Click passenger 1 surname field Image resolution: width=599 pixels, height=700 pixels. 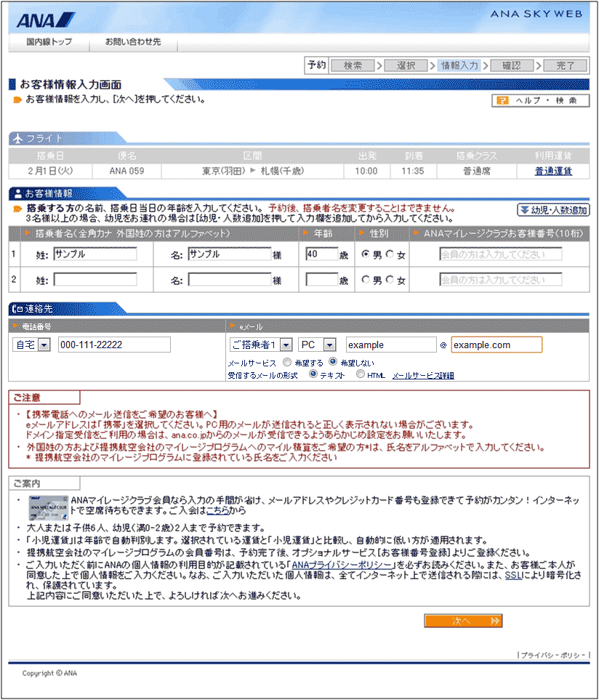tap(95, 254)
